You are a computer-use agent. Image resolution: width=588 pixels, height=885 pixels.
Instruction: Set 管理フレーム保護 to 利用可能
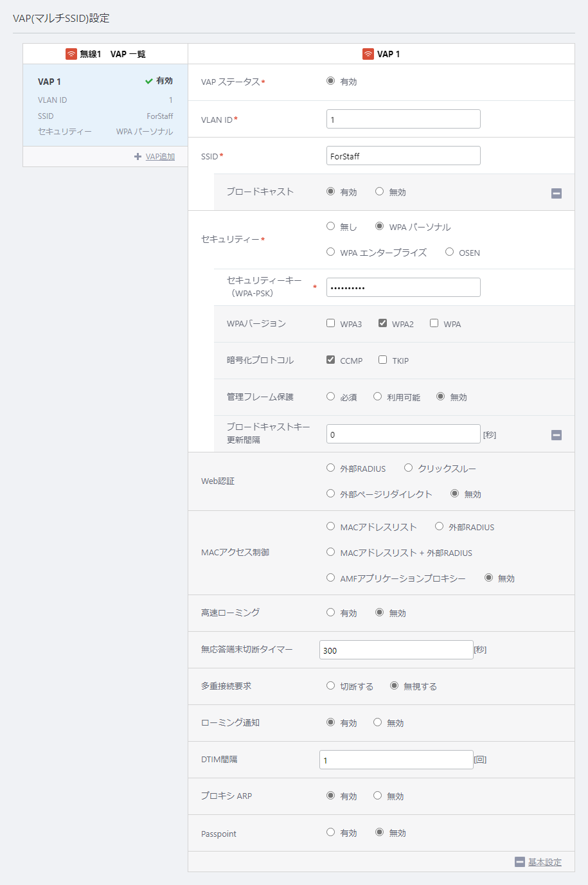click(x=377, y=397)
